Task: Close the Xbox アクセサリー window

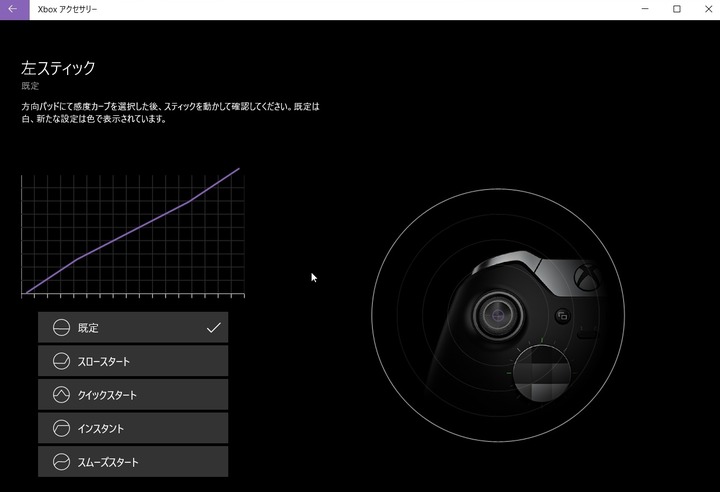Action: (x=708, y=9)
